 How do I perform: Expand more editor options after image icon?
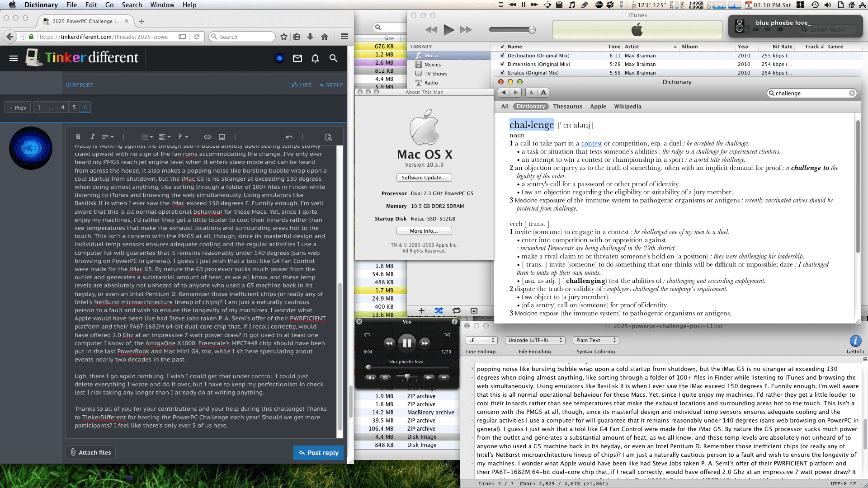click(235, 137)
